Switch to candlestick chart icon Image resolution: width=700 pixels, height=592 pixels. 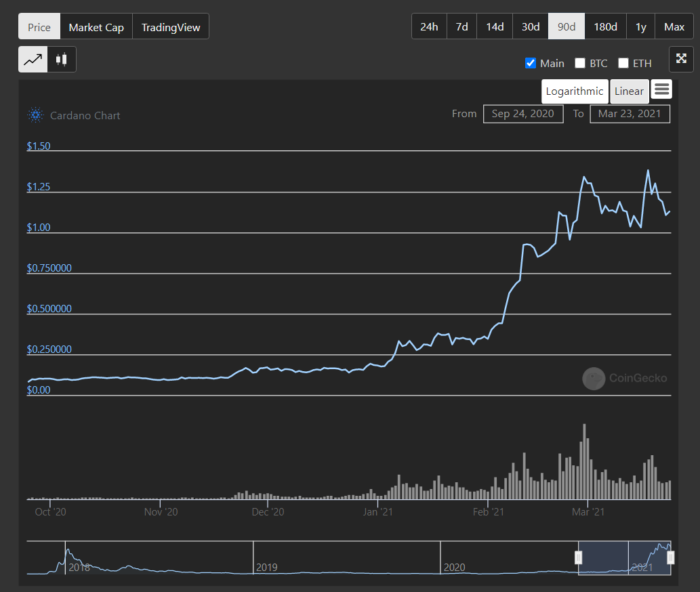[62, 60]
